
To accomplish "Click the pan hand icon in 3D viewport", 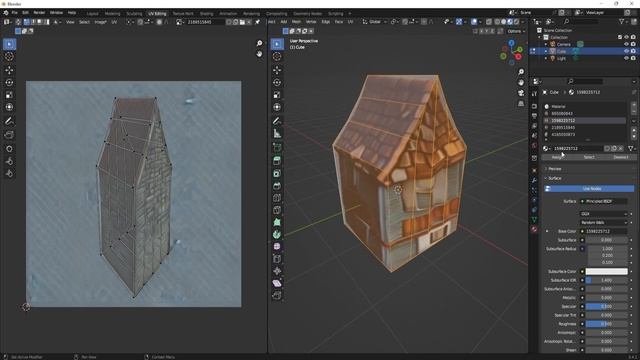I will point(521,82).
